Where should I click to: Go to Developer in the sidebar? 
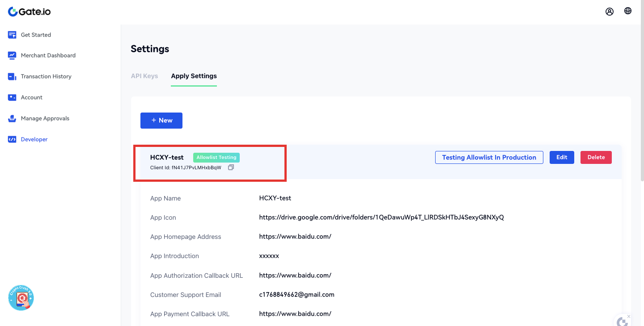34,139
